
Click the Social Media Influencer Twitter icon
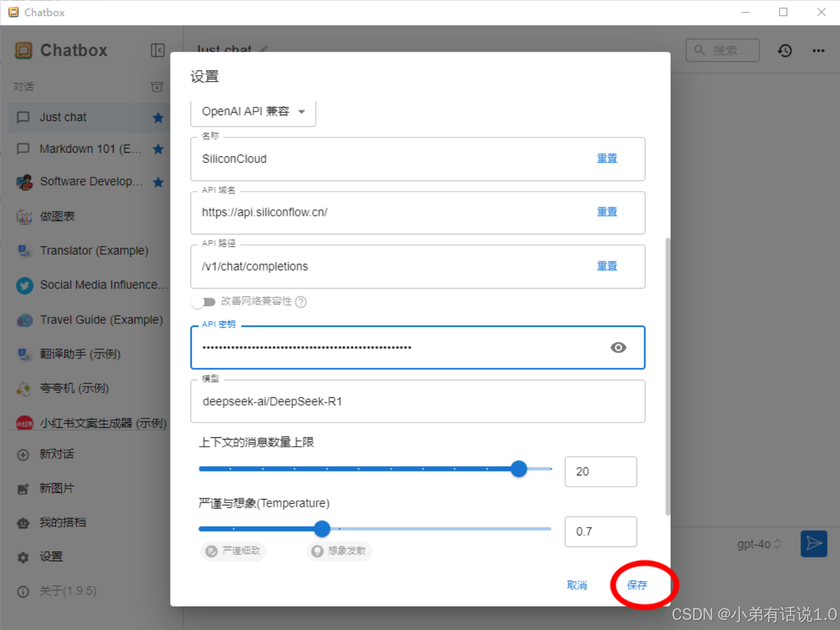coord(24,286)
